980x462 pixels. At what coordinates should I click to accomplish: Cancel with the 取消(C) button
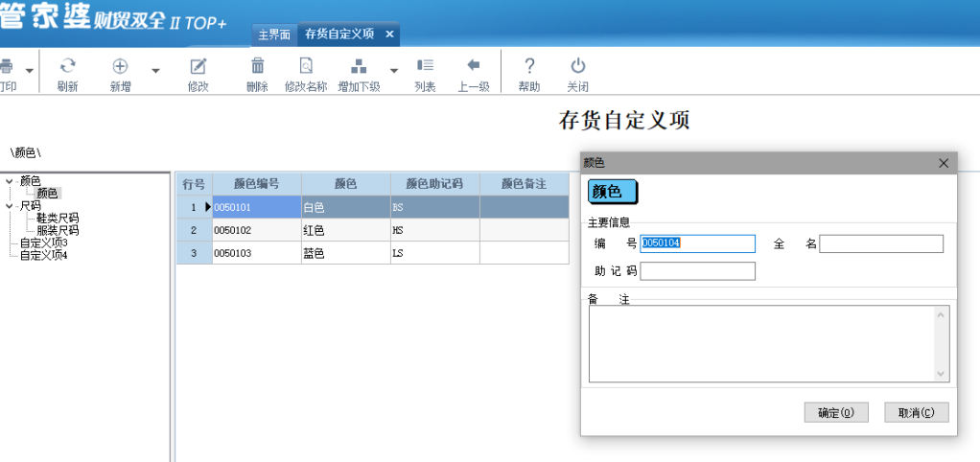[917, 413]
